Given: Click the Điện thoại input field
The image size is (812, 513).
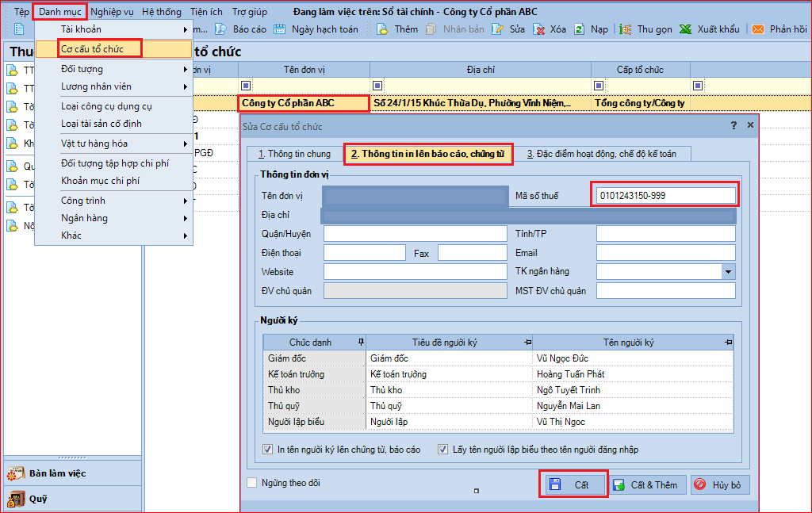Looking at the screenshot, I should [365, 253].
